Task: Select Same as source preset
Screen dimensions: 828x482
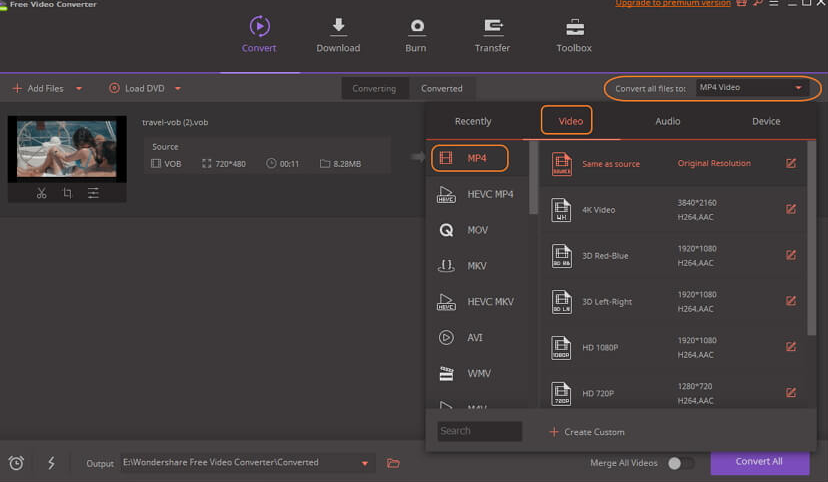Action: pyautogui.click(x=672, y=164)
